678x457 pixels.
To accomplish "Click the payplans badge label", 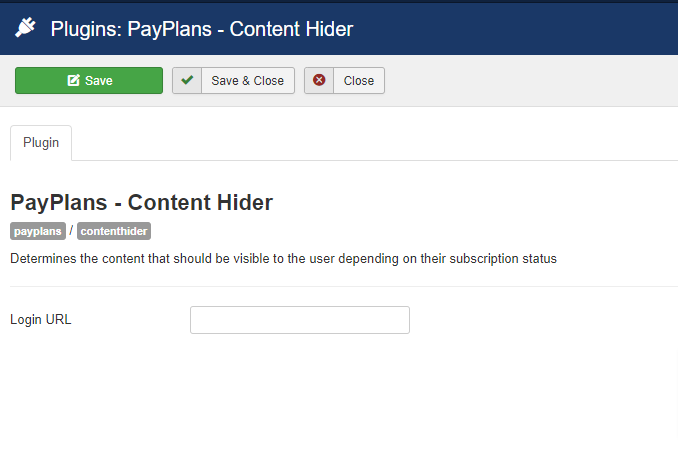I will coord(38,231).
